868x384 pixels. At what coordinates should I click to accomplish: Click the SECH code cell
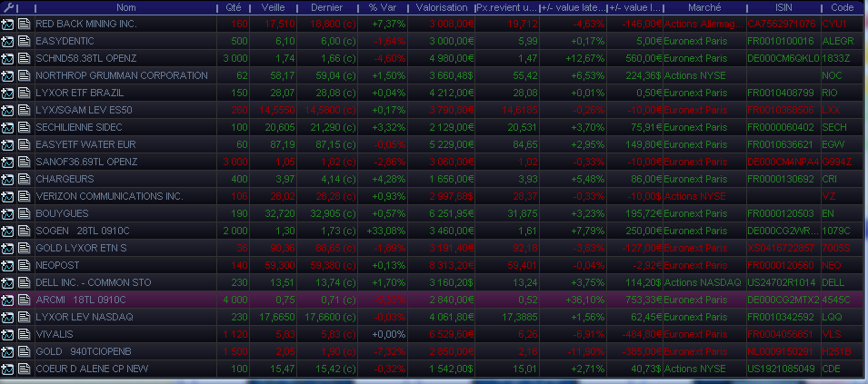point(842,127)
